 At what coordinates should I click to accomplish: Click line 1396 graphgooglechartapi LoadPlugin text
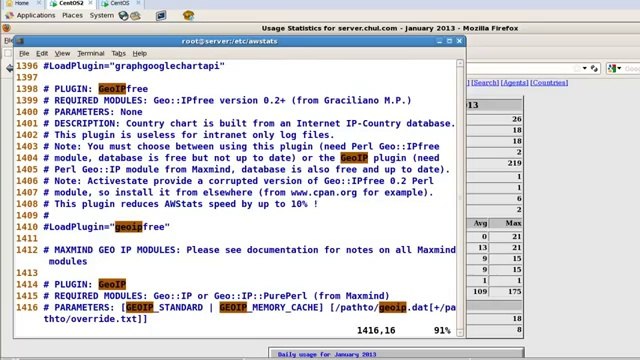click(x=134, y=66)
